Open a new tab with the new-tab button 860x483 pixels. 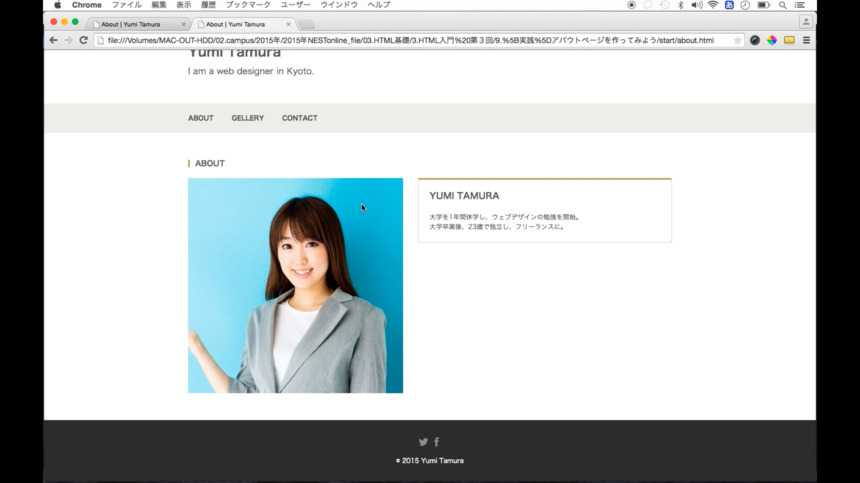coord(307,24)
